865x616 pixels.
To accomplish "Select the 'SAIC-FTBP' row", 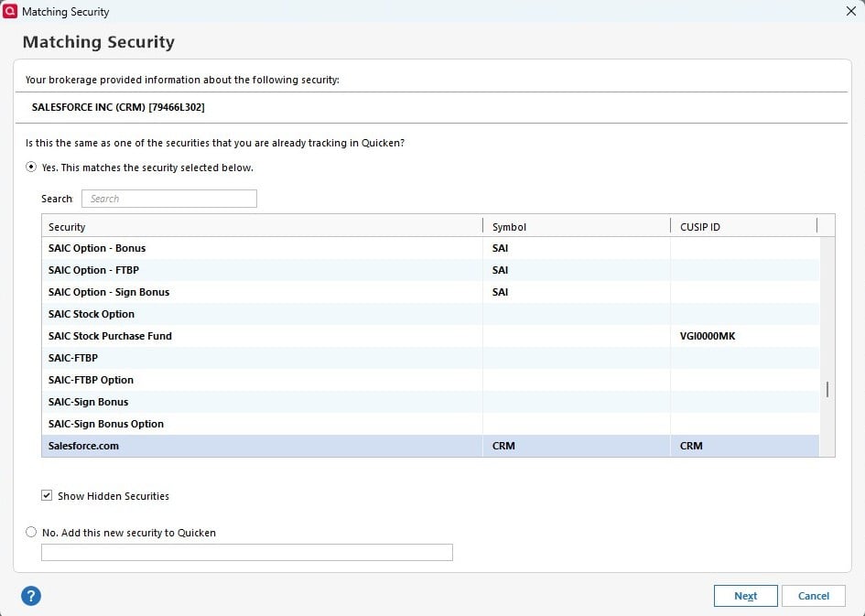I will tap(430, 358).
